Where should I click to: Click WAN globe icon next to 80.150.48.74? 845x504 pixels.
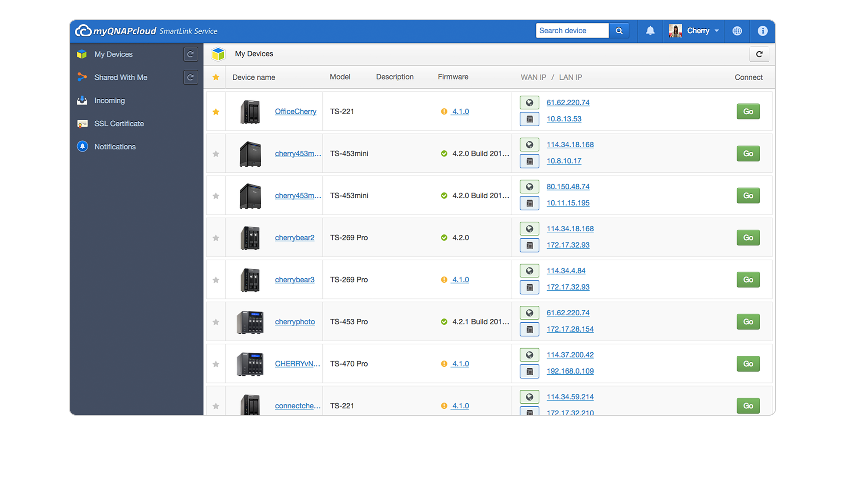point(529,187)
